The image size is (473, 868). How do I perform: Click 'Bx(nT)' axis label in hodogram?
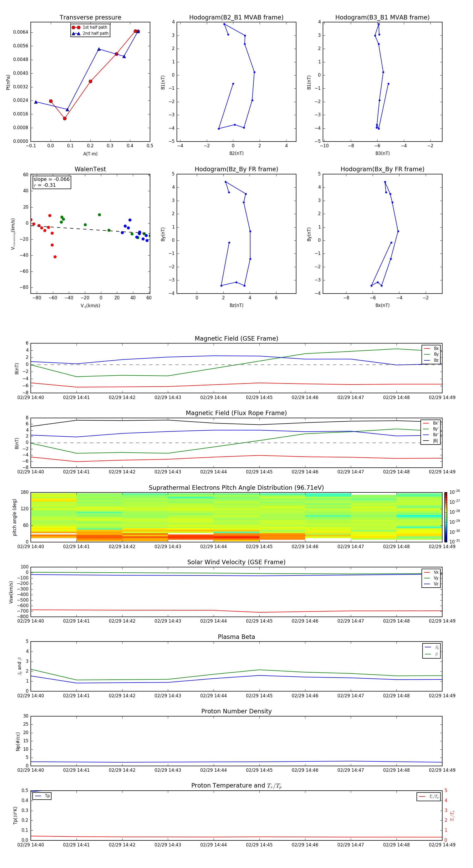pos(382,305)
